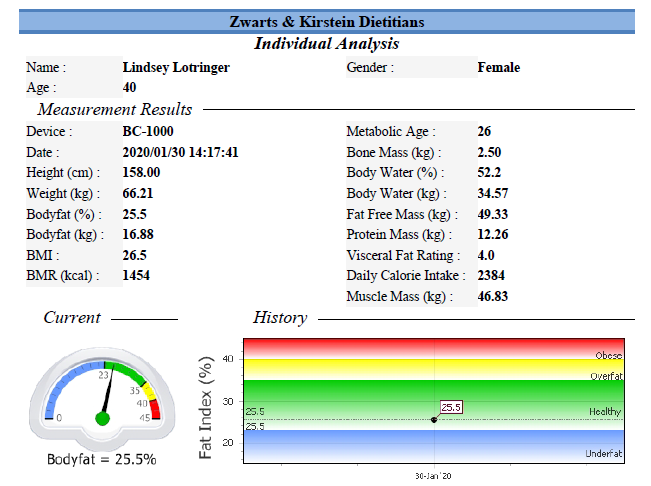The image size is (651, 486).
Task: Click the Zwarts & Kirstein Dietitians header
Action: (x=327, y=22)
